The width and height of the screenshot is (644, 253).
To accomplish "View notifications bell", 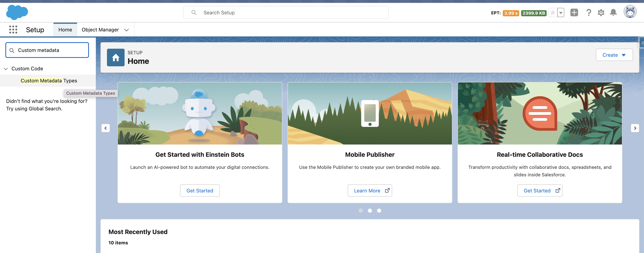I will 613,12.
